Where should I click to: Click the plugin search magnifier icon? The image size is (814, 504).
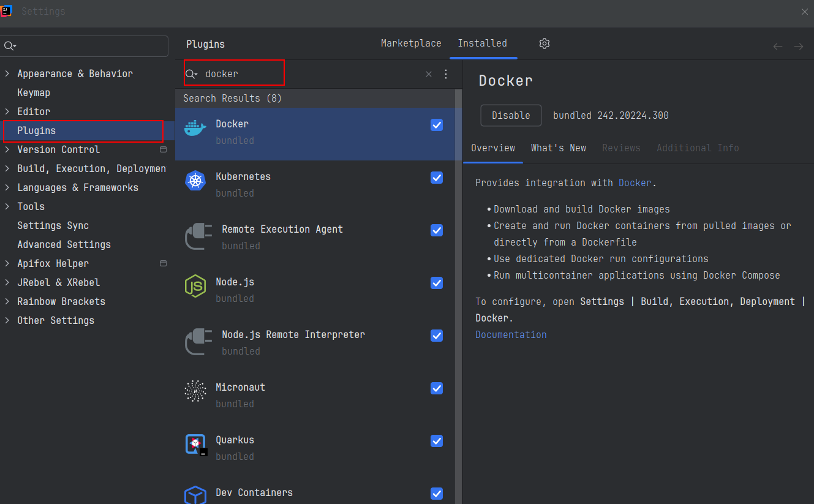pos(191,74)
